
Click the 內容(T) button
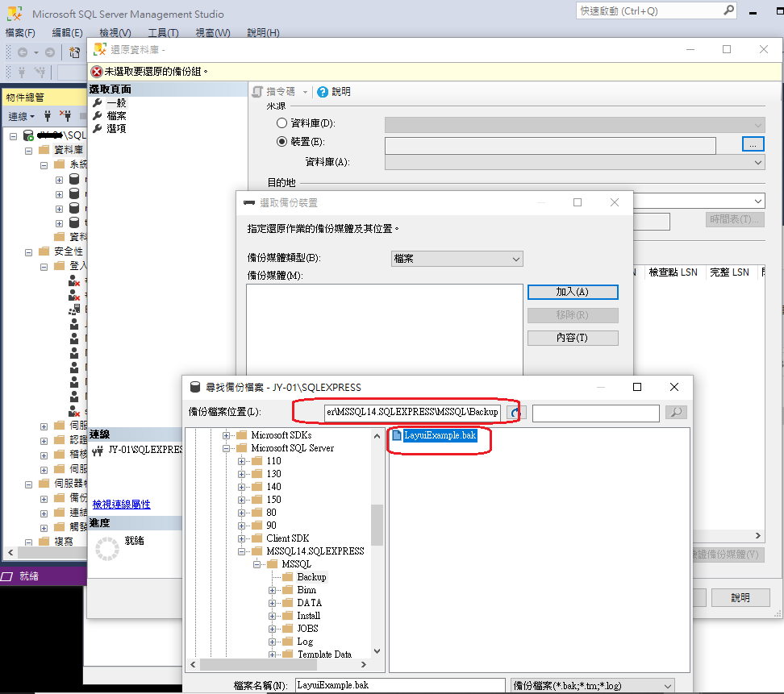coord(573,339)
